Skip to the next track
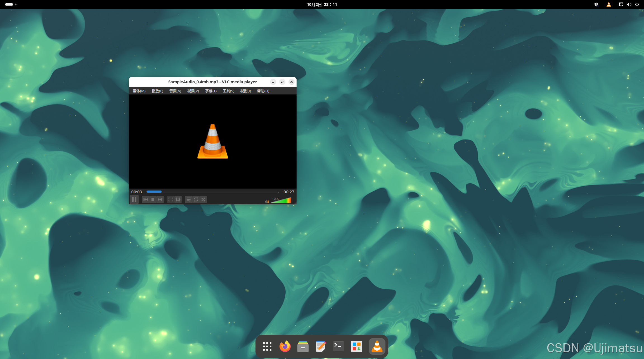 pos(160,199)
